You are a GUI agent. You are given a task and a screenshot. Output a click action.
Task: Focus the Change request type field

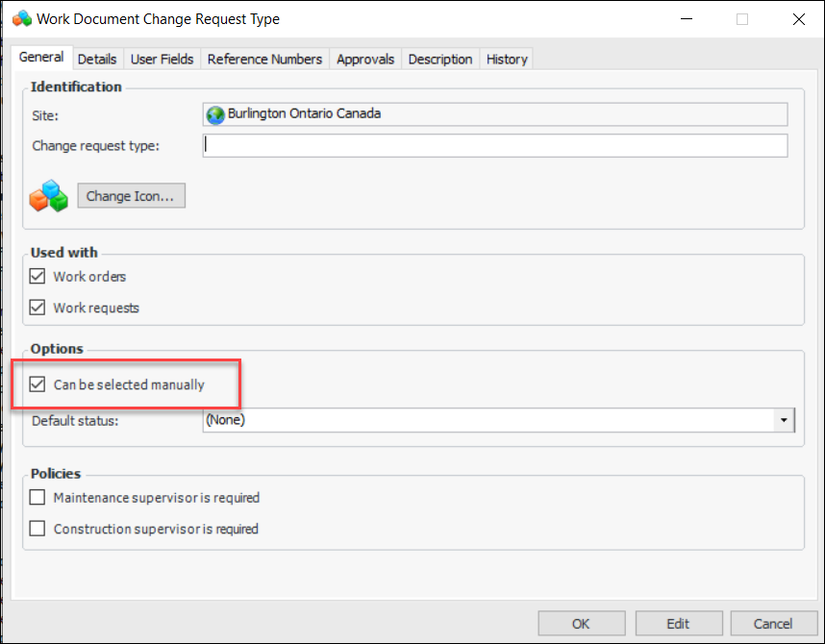(495, 146)
